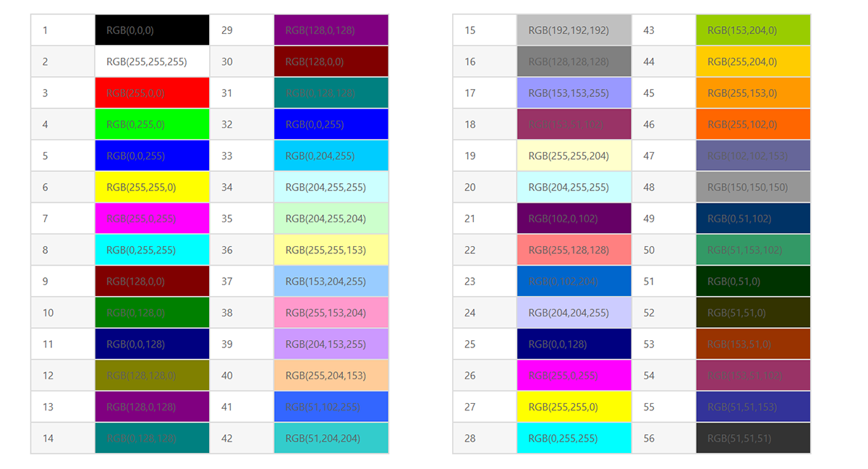Choose the white RGB(255,255,255) color cell

pos(152,62)
